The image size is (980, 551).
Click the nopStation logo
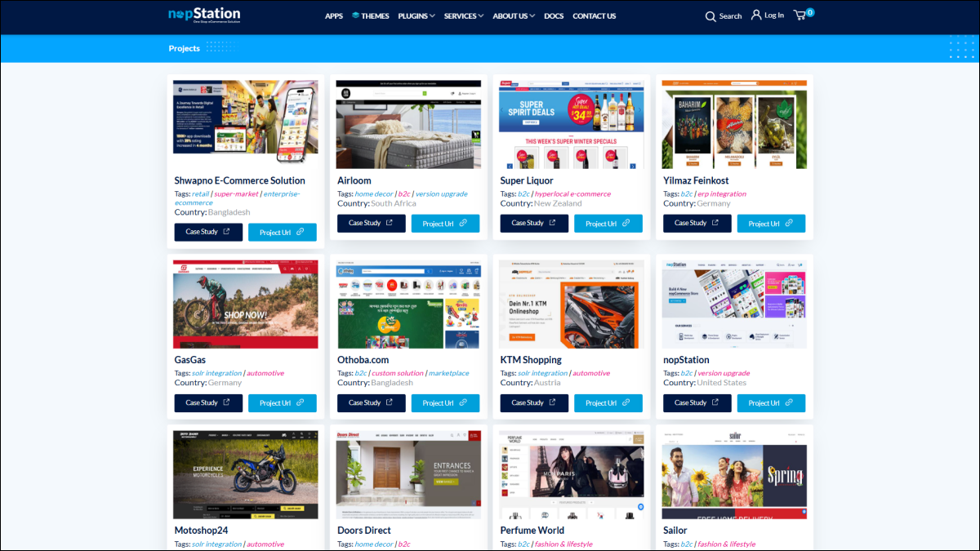[204, 15]
